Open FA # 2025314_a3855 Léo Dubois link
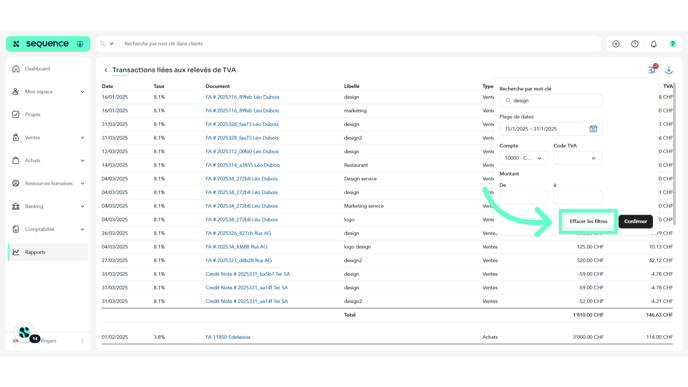Image resolution: width=688 pixels, height=387 pixels. pos(243,165)
